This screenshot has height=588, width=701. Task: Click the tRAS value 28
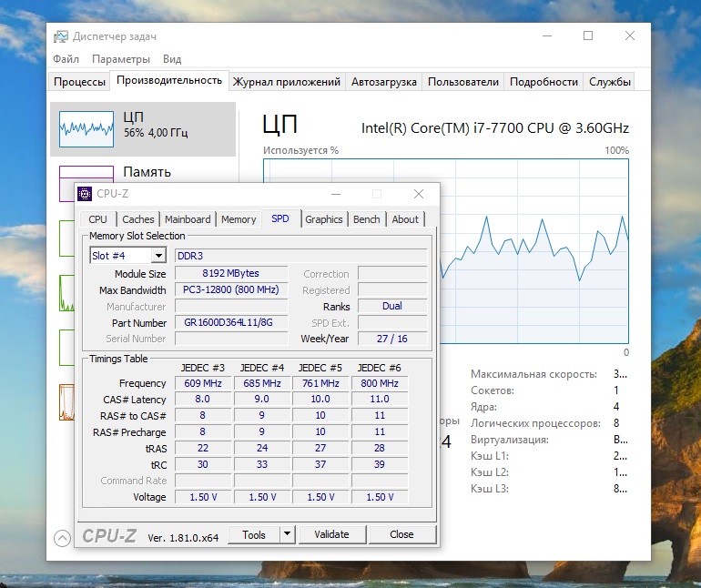click(x=380, y=448)
